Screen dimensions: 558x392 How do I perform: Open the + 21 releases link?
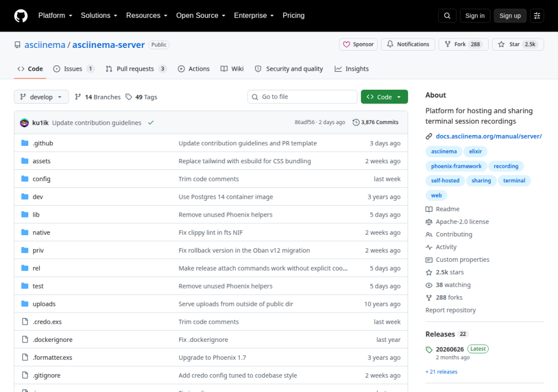pyautogui.click(x=441, y=372)
